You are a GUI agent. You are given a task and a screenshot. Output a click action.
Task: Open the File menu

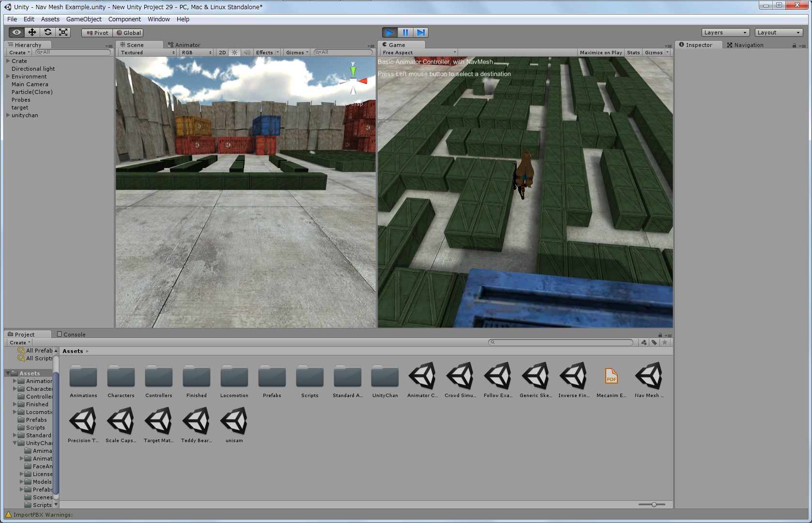pyautogui.click(x=12, y=19)
